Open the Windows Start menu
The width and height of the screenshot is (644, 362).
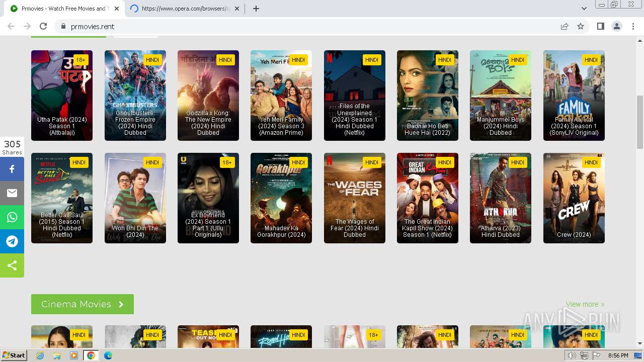click(14, 355)
